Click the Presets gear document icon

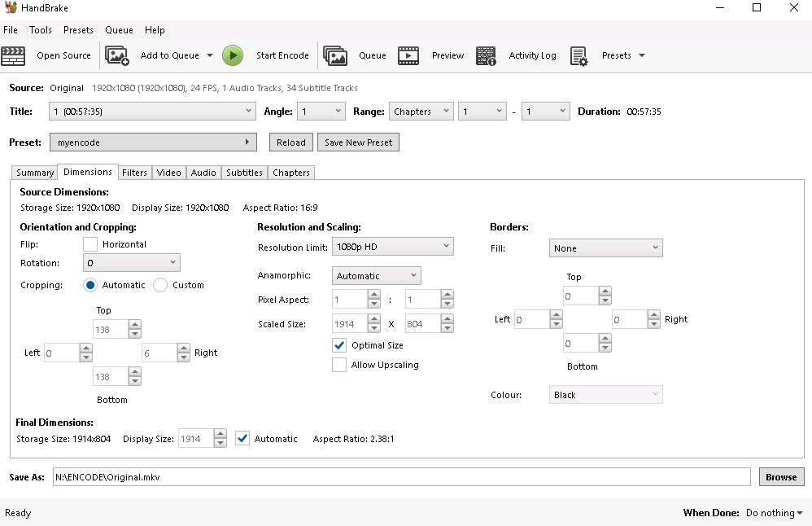(579, 55)
